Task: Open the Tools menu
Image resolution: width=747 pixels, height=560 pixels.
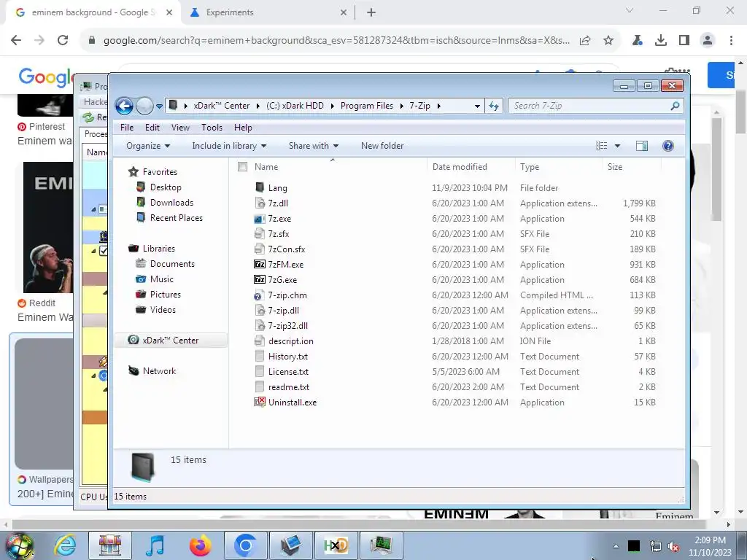Action: tap(212, 128)
